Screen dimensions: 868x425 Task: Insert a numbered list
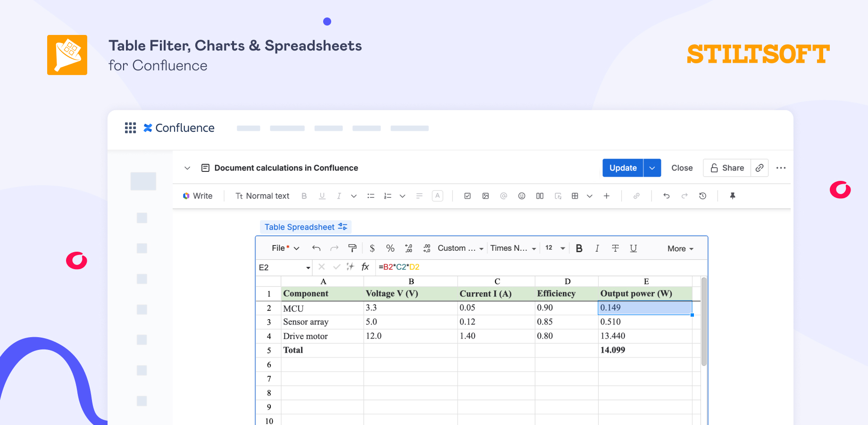point(388,196)
